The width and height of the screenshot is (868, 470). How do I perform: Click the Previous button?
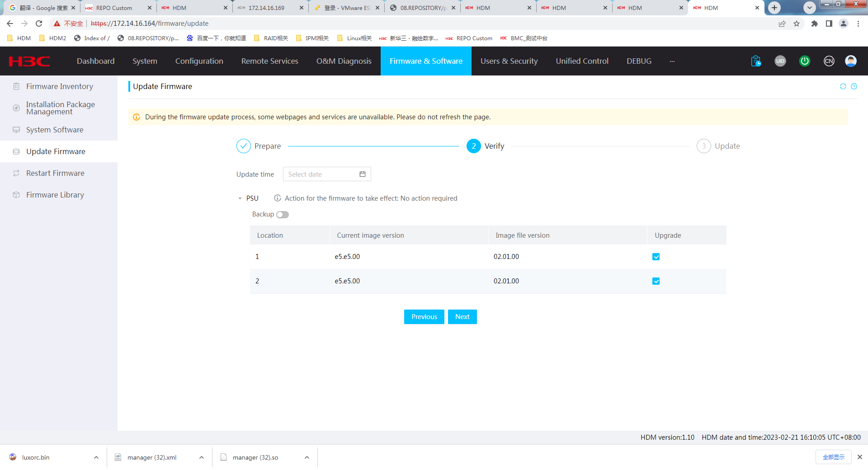click(x=424, y=317)
